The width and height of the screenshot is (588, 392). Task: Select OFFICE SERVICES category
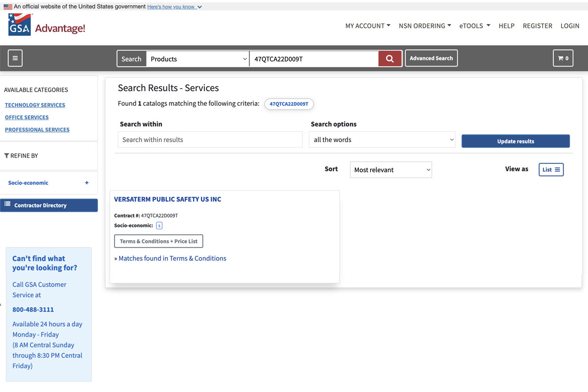click(27, 117)
